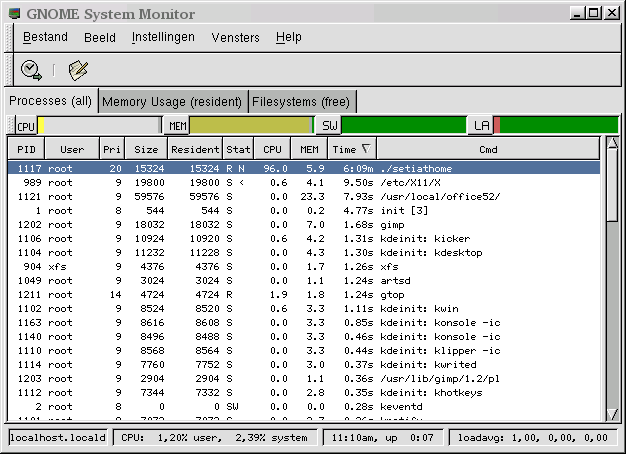This screenshot has width=626, height=454.
Task: Sort by the Cmd column header
Action: [488, 149]
